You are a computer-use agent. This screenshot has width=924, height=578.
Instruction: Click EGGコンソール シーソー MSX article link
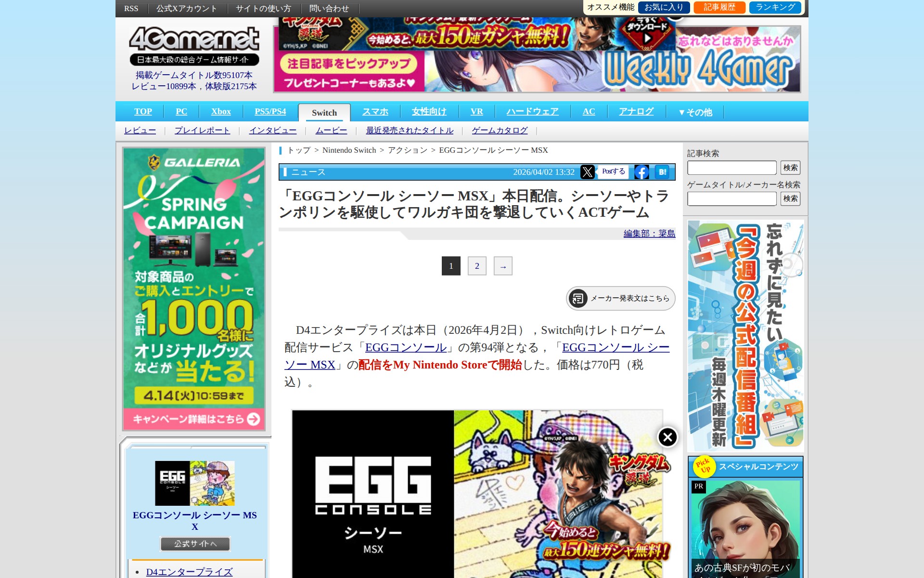616,347
